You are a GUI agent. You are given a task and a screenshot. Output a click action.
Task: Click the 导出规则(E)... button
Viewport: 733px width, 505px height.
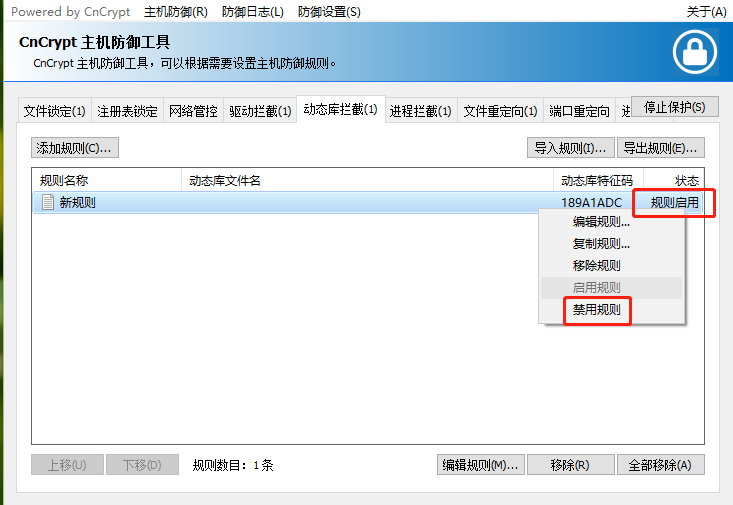pos(661,148)
